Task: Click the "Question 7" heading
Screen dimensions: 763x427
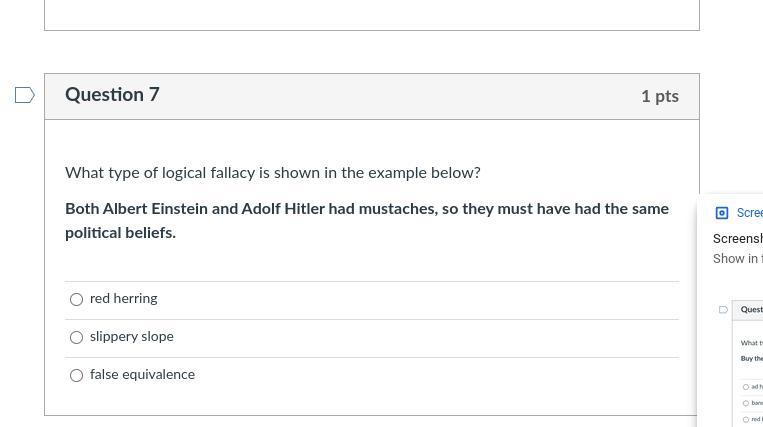Action: 112,95
